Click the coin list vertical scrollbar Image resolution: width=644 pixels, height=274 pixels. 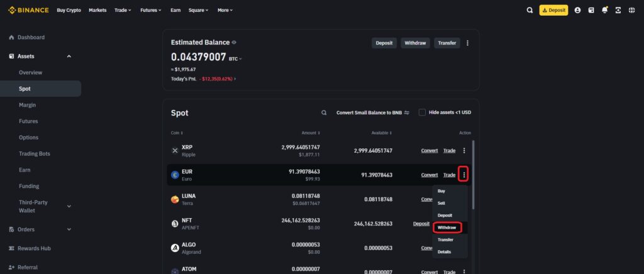click(x=473, y=174)
